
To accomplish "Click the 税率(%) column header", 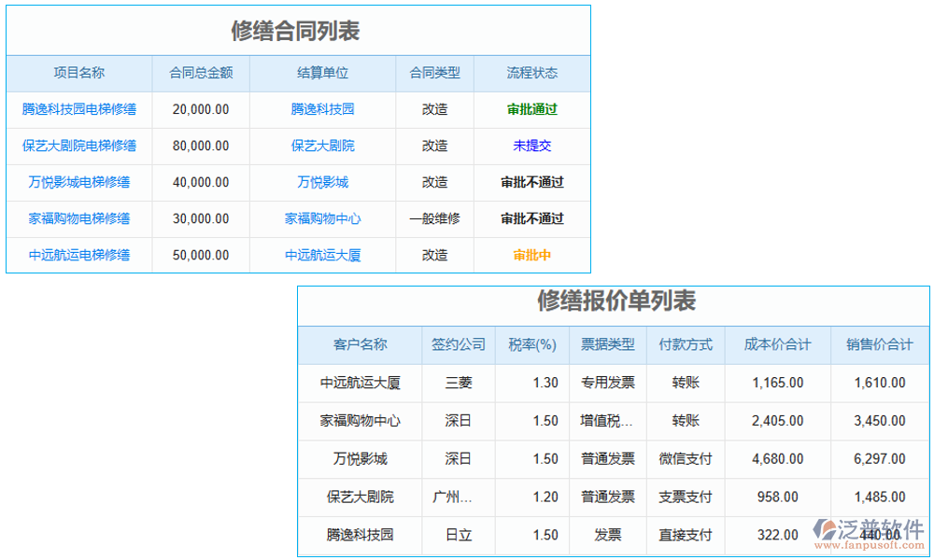I will coord(531,344).
